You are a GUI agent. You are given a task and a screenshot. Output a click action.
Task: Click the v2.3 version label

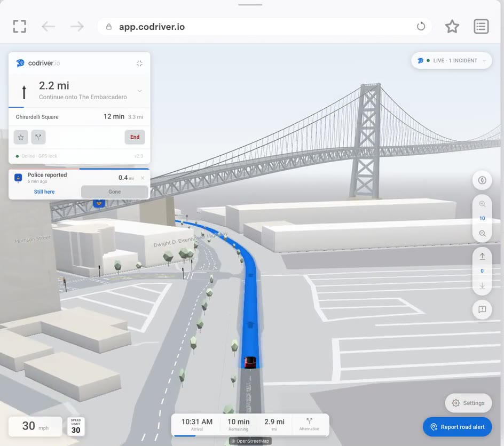click(x=138, y=156)
